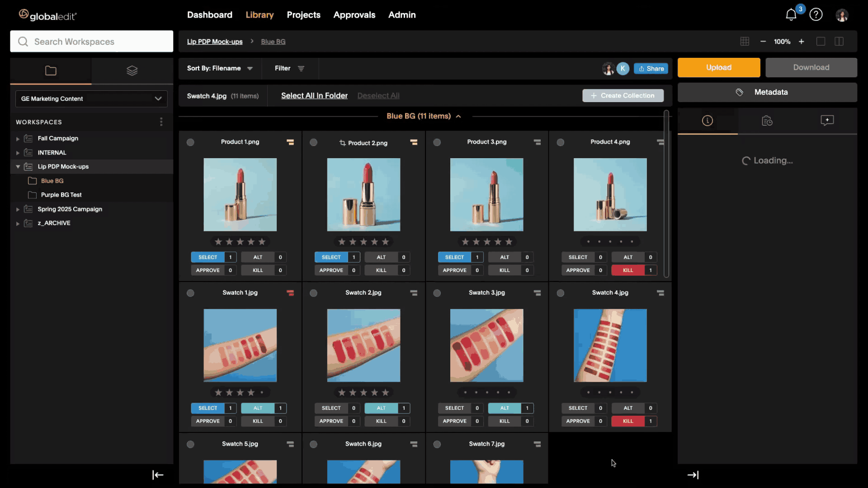This screenshot has width=868, height=488.
Task: Open the help question mark icon
Action: click(x=816, y=15)
